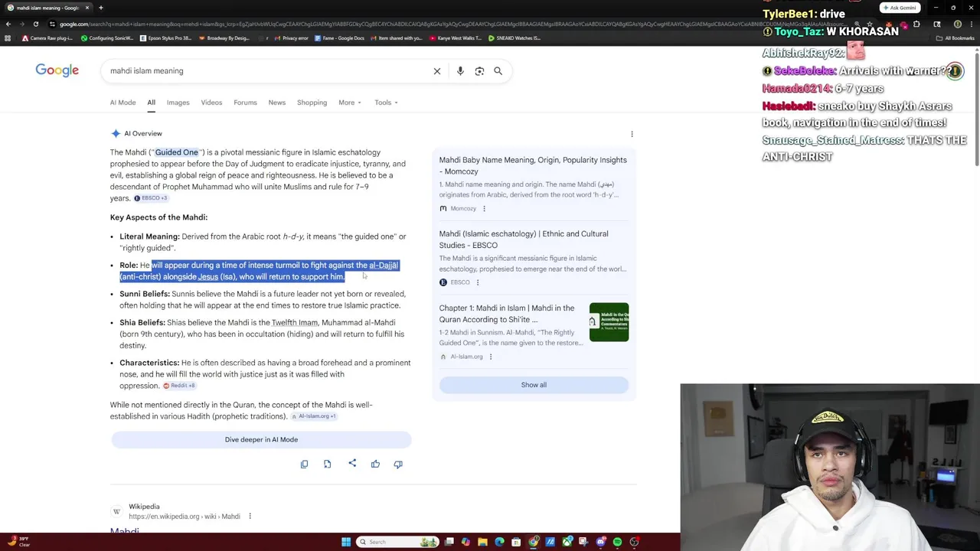Viewport: 980px width, 551px height.
Task: Start voice search with microphone icon
Action: pos(460,71)
